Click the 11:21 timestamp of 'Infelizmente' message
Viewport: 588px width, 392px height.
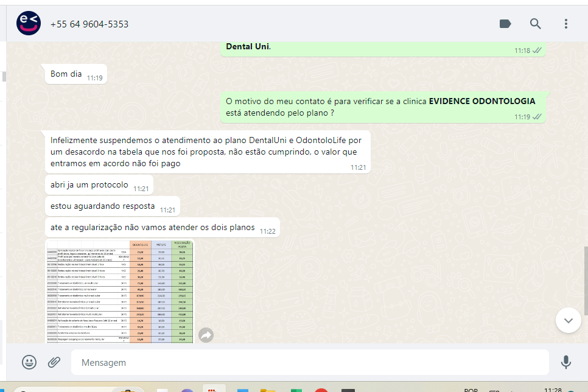(358, 167)
